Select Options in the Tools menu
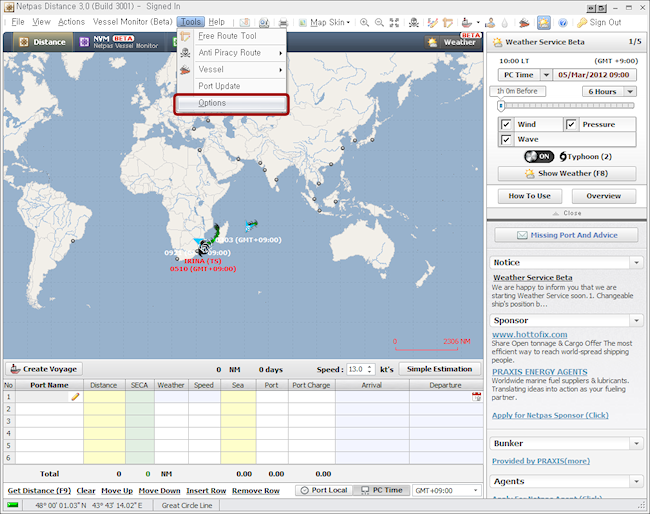This screenshot has height=514, width=650. (231, 103)
